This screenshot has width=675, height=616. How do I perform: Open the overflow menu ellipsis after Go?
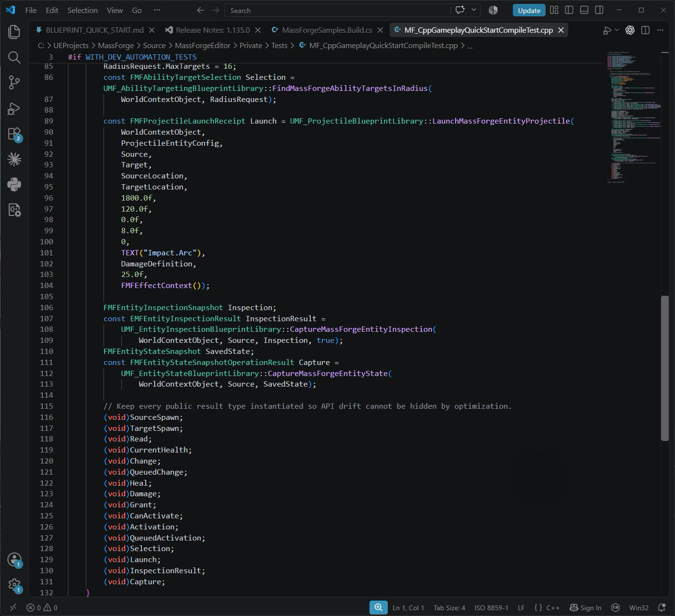157,10
